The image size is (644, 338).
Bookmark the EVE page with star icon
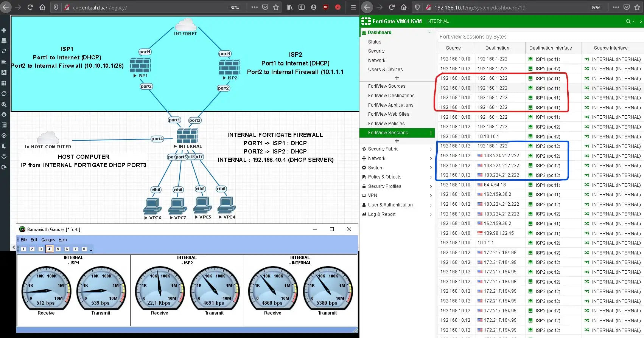pos(276,7)
